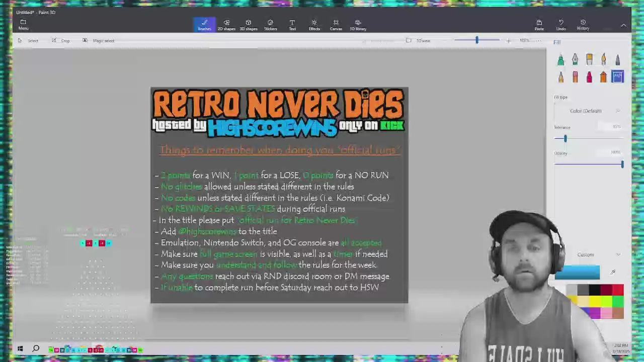Click the zoom in plus button

508,41
